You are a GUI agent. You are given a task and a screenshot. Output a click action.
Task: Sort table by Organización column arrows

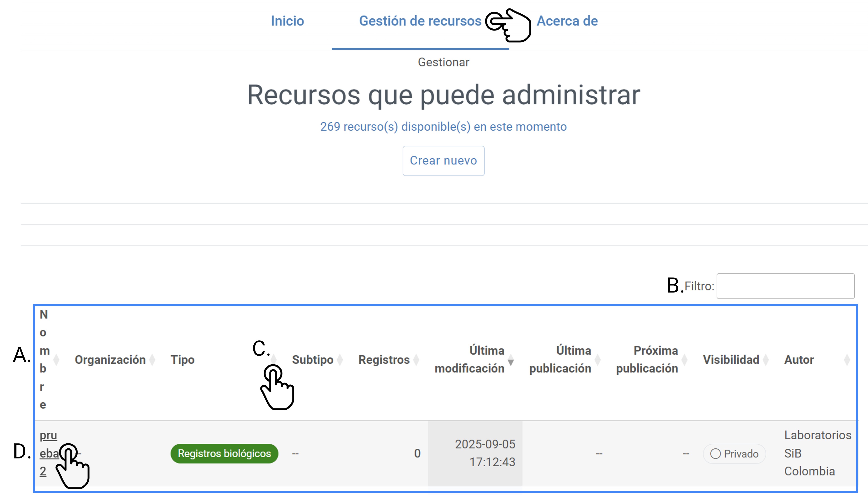(x=152, y=360)
